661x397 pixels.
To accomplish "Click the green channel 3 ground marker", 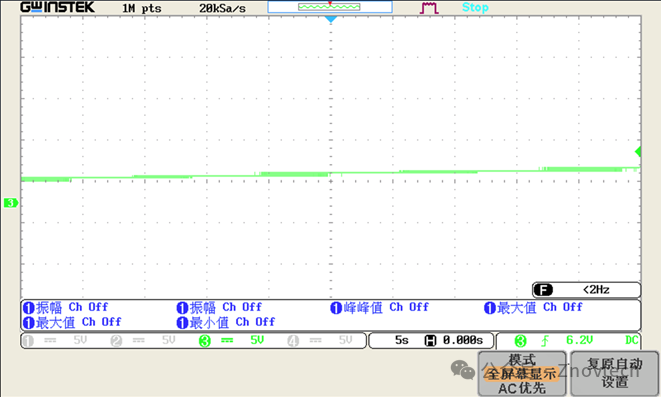I will click(x=11, y=203).
